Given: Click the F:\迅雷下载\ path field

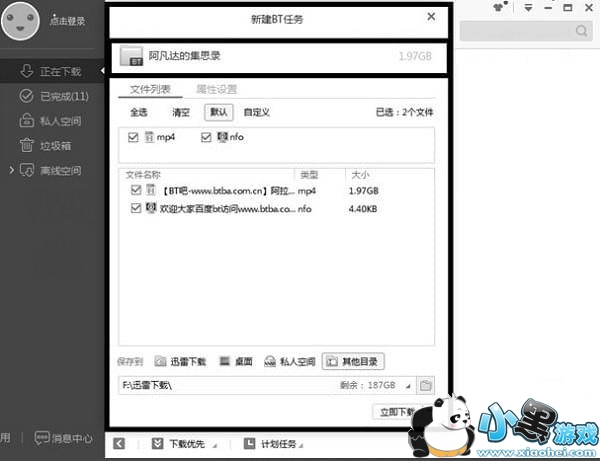Looking at the screenshot, I should pos(266,385).
